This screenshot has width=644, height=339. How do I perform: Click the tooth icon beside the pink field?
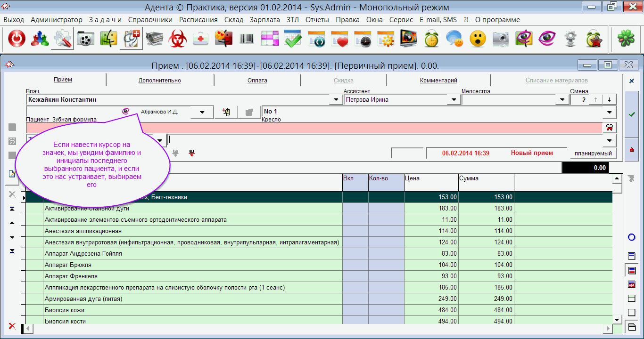[x=609, y=128]
